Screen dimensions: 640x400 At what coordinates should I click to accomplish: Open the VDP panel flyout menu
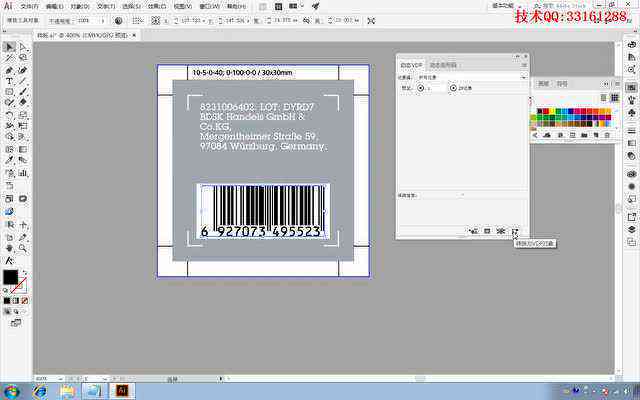(524, 65)
